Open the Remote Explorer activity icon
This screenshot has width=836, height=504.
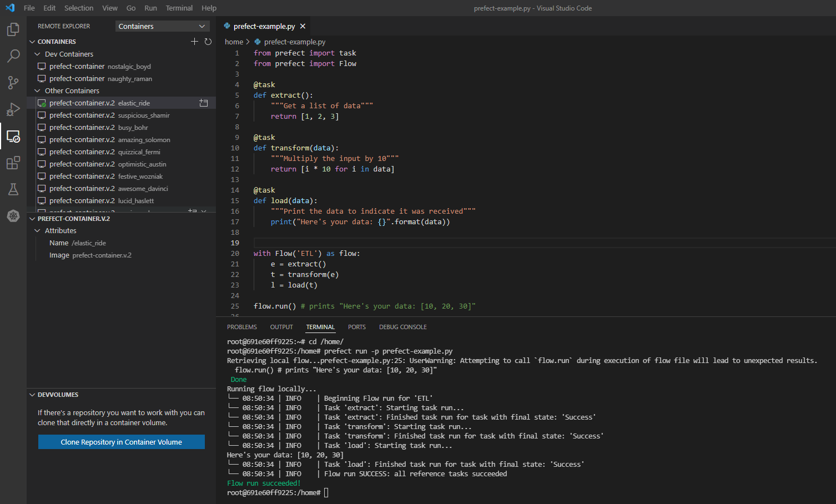click(x=13, y=136)
